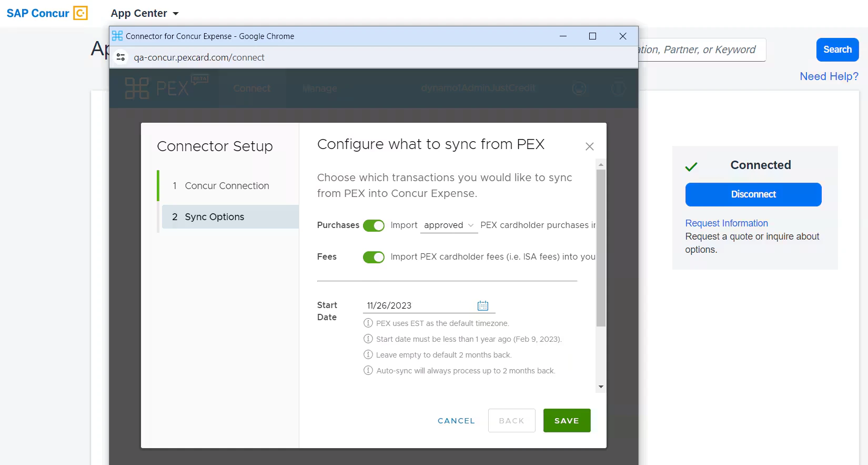Expand the approved purchases dropdown

click(x=449, y=225)
